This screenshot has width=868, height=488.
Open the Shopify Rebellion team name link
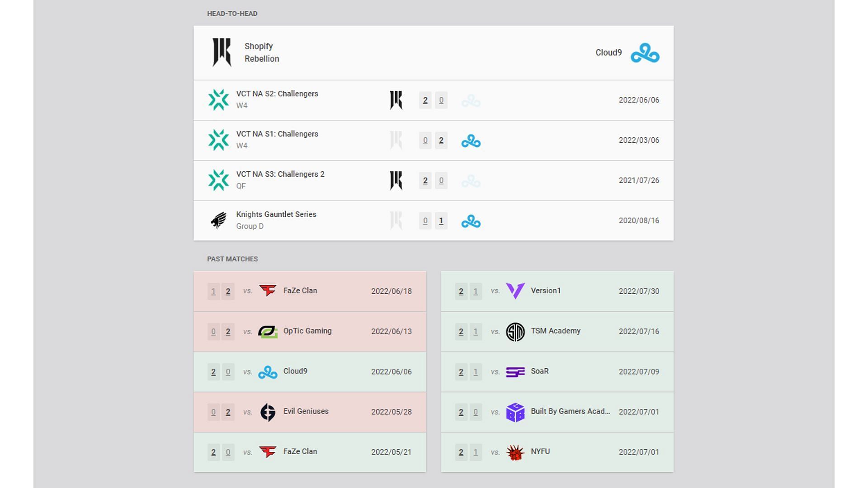pos(262,52)
